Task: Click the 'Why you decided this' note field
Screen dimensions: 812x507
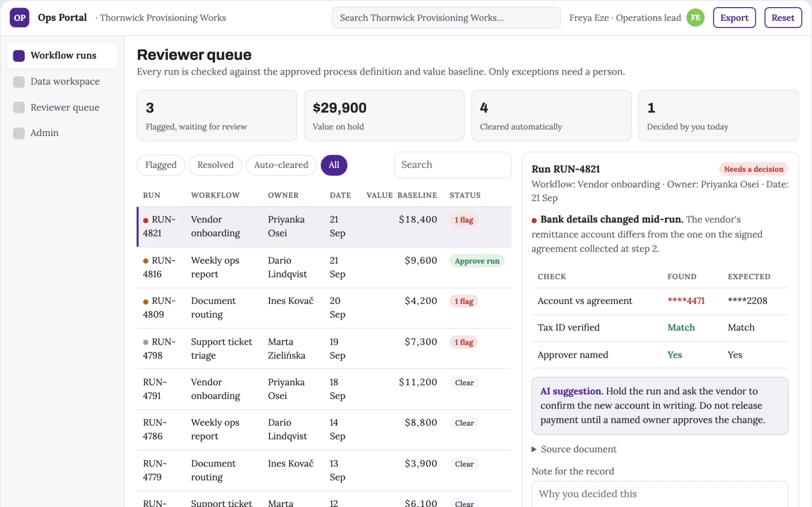Action: (660, 494)
